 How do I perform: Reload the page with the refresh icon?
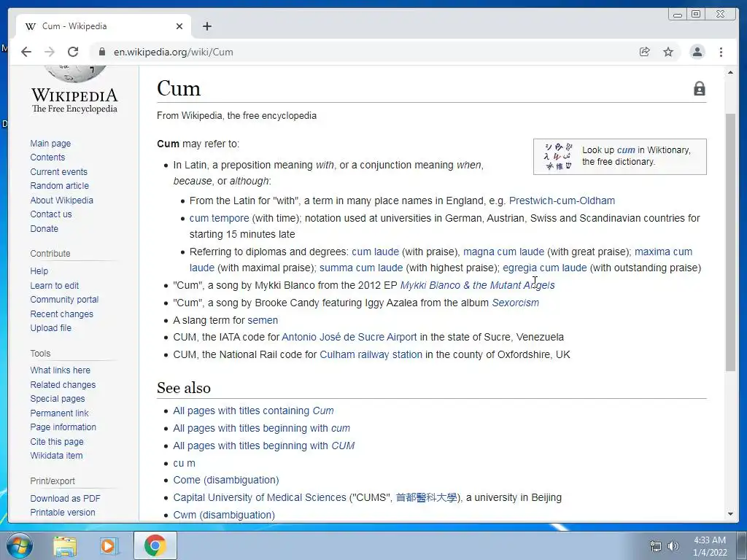click(73, 52)
